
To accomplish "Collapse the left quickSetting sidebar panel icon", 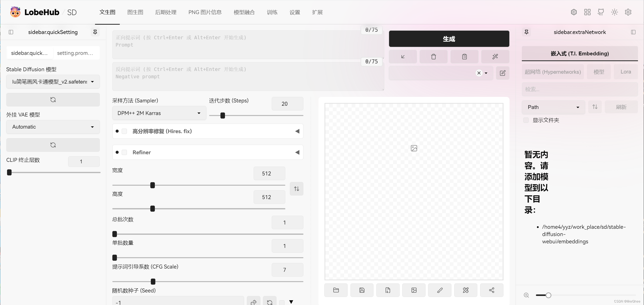I will [x=11, y=32].
